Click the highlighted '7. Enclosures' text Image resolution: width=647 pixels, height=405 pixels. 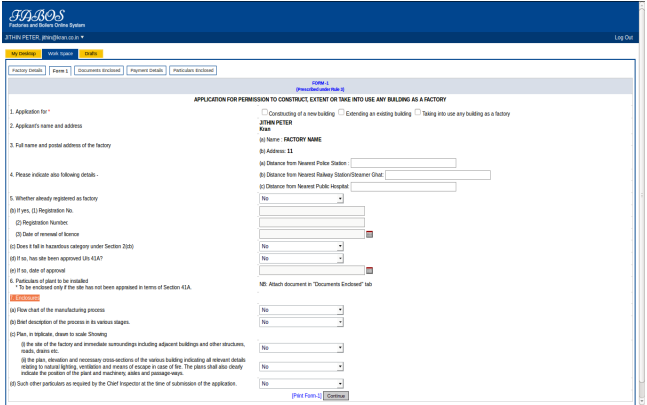(x=25, y=298)
